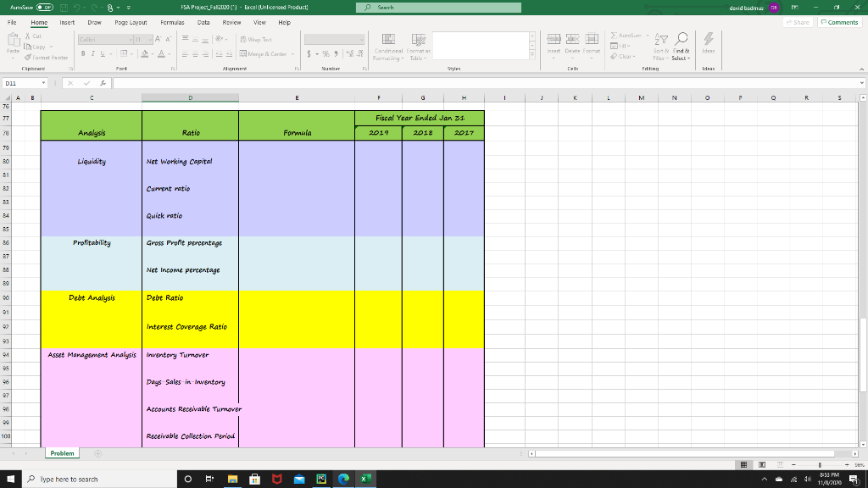Open the font size combo box
The width and height of the screenshot is (868, 488).
coord(143,39)
